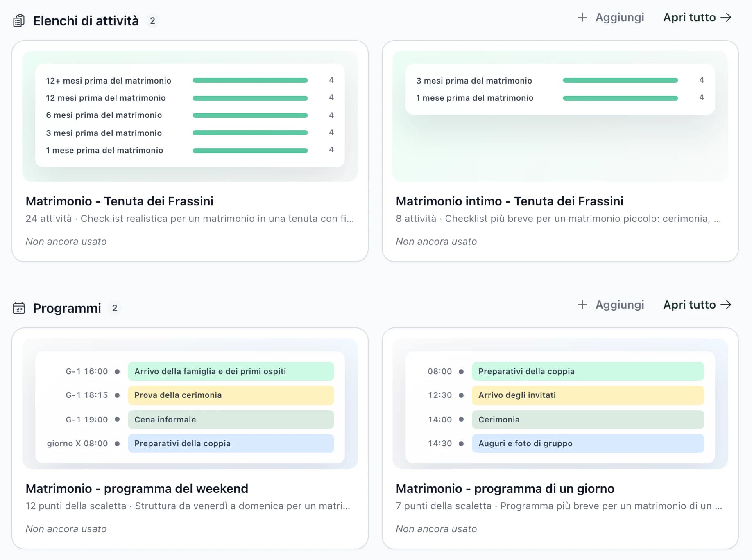Click the Elenchi di attività section heading
Viewport: 752px width, 560px height.
coord(86,21)
